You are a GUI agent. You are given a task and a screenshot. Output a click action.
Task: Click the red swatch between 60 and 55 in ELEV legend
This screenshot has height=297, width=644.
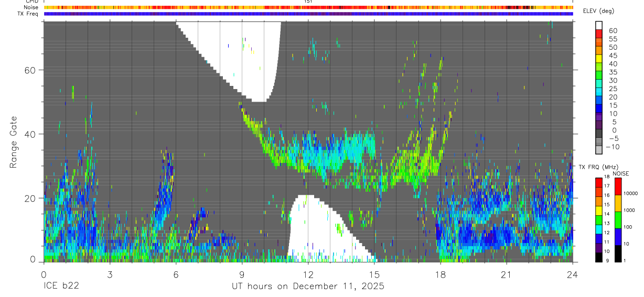[x=599, y=34]
